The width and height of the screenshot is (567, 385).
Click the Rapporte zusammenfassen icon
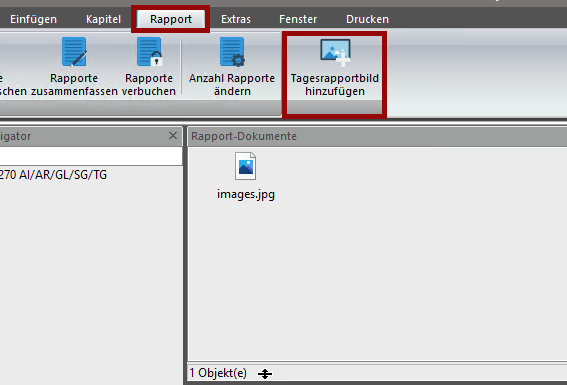[x=74, y=52]
